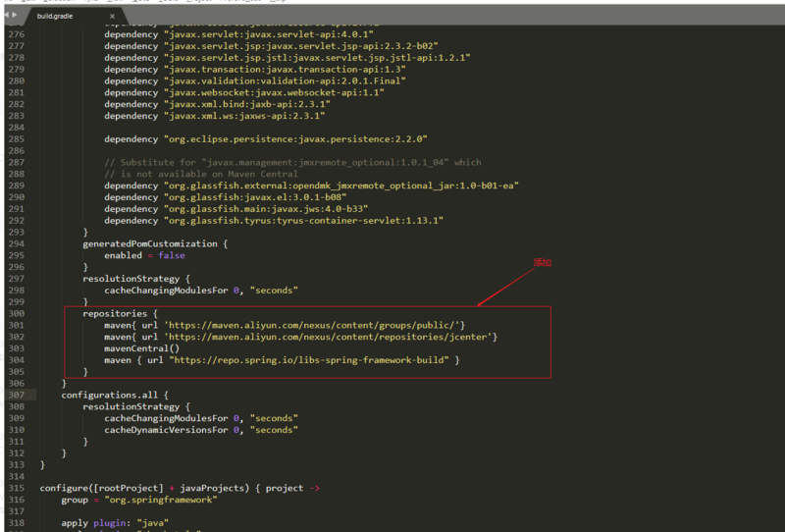Viewport: 785px width, 532px height.
Task: Go to the previous tab with the left arrow
Action: coord(7,15)
